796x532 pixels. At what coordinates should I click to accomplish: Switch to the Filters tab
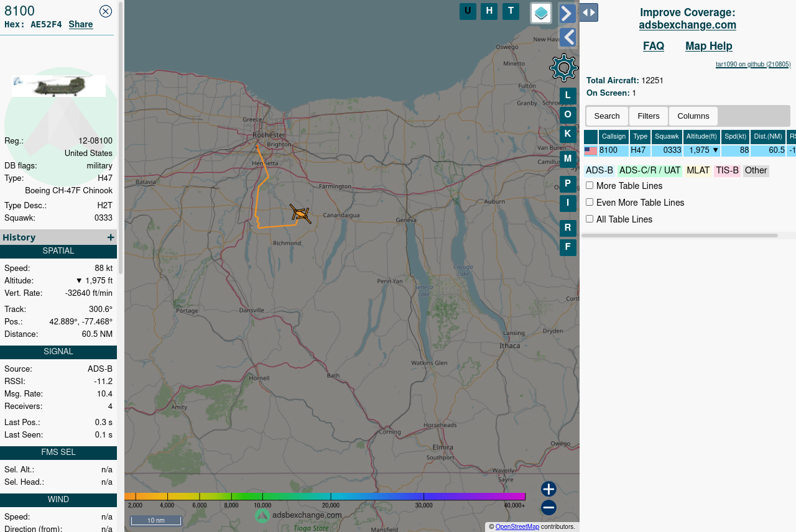point(649,116)
